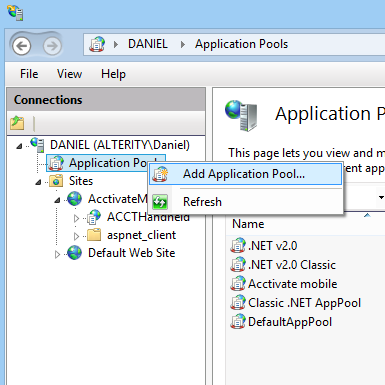Select DANIEL (ALTERITY\Daniel) tree item
385x385 pixels.
point(120,145)
